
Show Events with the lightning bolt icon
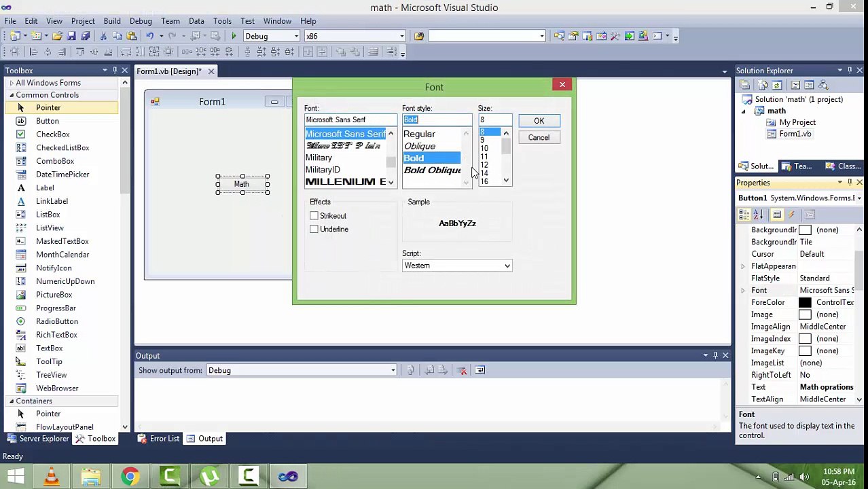pos(791,215)
